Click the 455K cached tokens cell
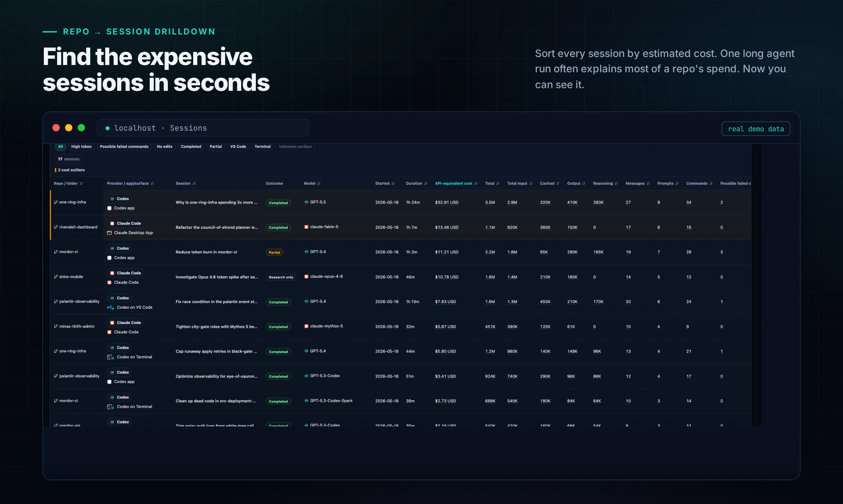Viewport: 843px width, 504px height. tap(545, 302)
